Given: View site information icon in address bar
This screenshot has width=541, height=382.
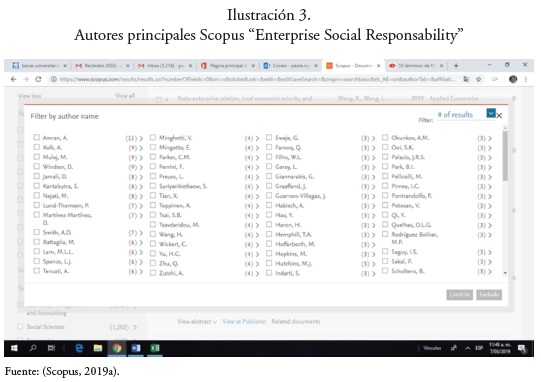Looking at the screenshot, I should 53,79.
